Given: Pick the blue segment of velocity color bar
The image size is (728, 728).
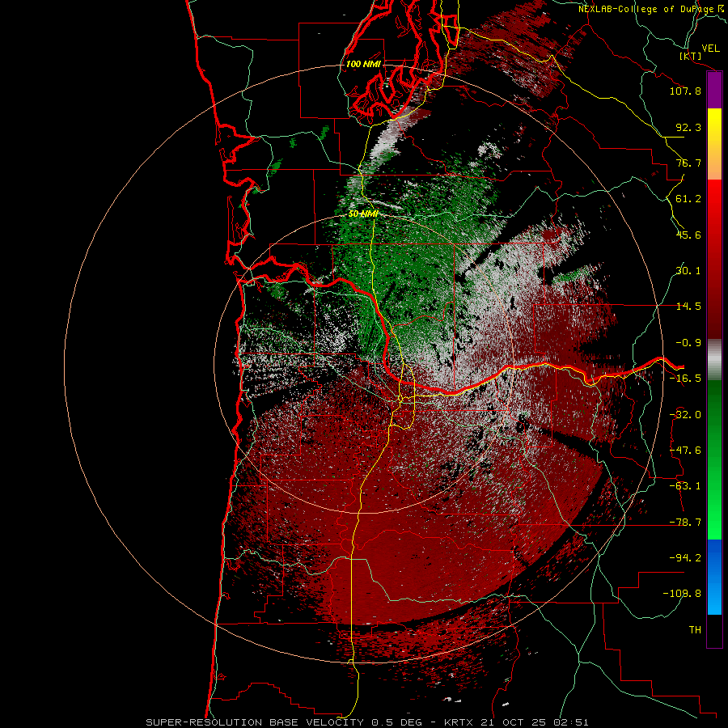Looking at the screenshot, I should click(x=714, y=577).
